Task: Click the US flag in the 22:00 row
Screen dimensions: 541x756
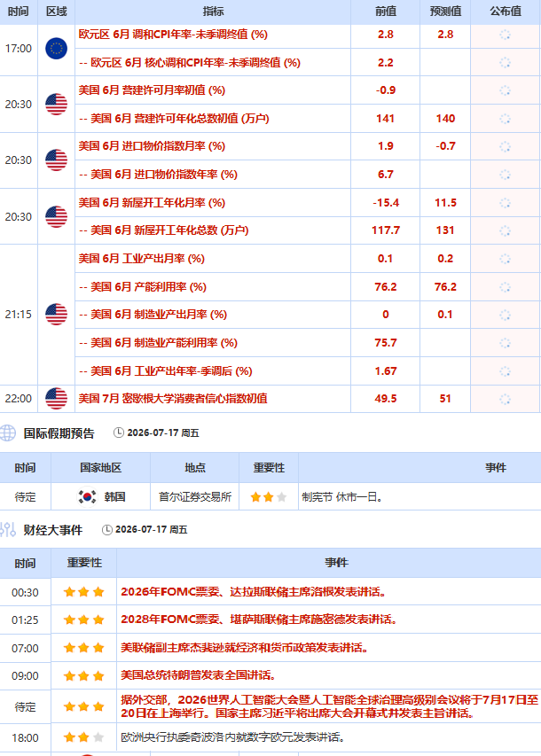Action: [x=56, y=399]
